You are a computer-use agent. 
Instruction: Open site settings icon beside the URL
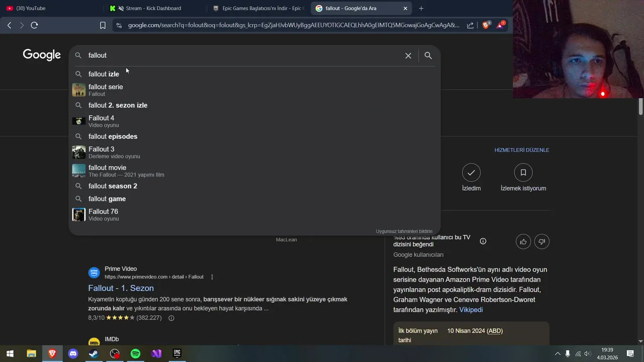(119, 25)
